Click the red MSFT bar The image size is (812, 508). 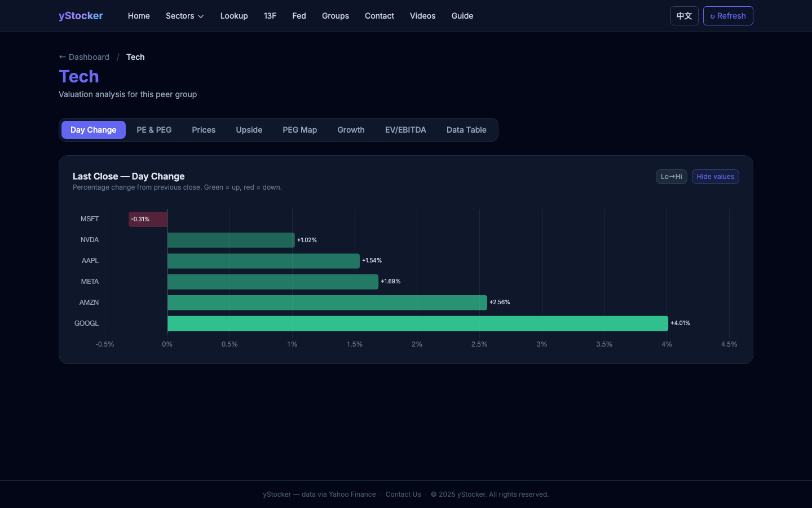(x=148, y=219)
